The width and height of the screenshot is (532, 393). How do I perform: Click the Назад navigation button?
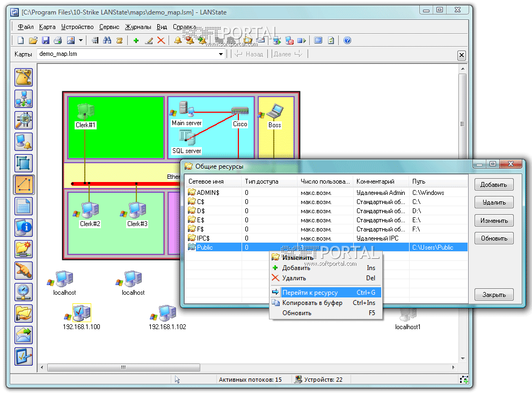pos(249,54)
